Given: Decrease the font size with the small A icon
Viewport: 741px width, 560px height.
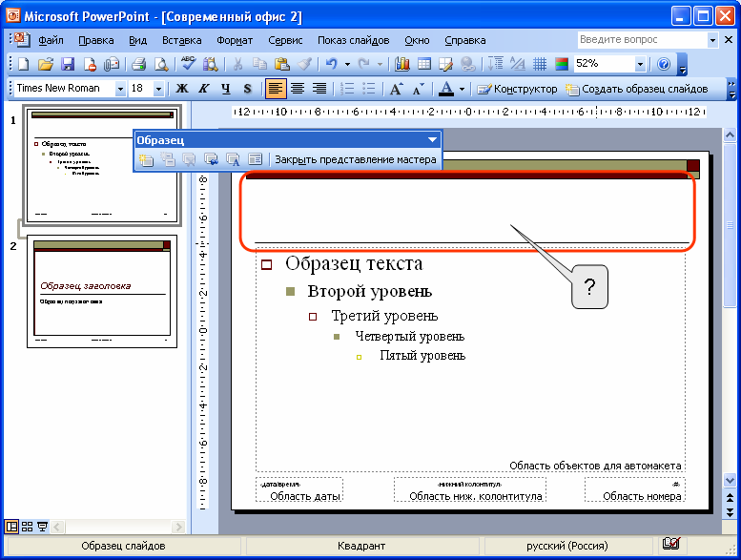Looking at the screenshot, I should (419, 89).
